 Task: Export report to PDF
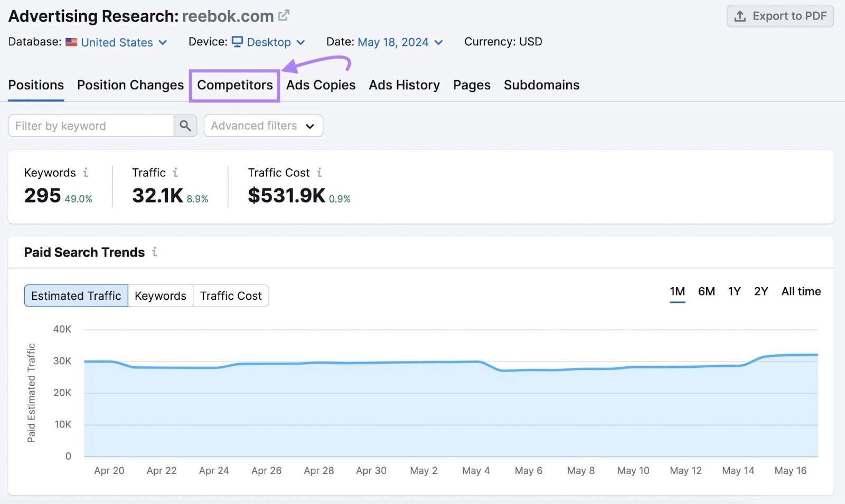[x=780, y=16]
